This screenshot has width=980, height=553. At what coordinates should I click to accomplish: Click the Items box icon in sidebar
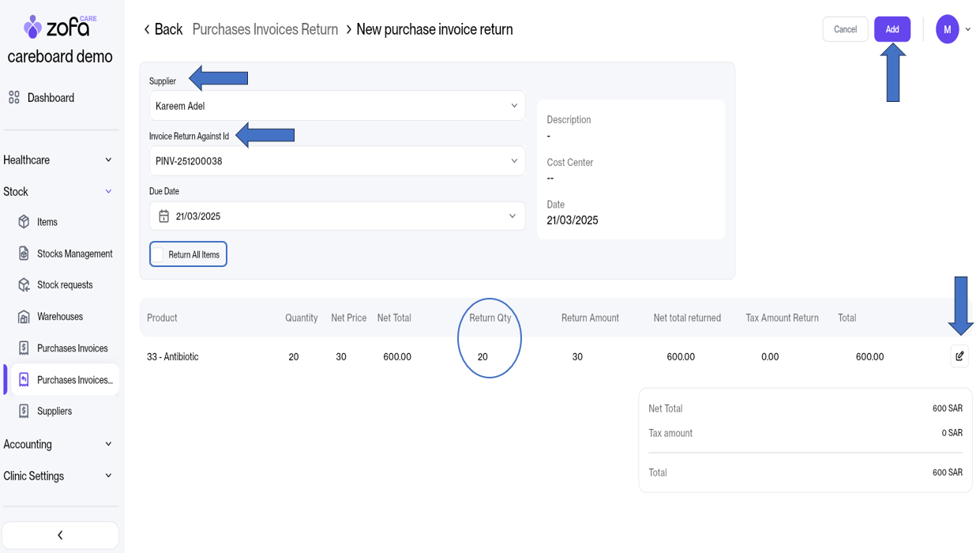(24, 222)
